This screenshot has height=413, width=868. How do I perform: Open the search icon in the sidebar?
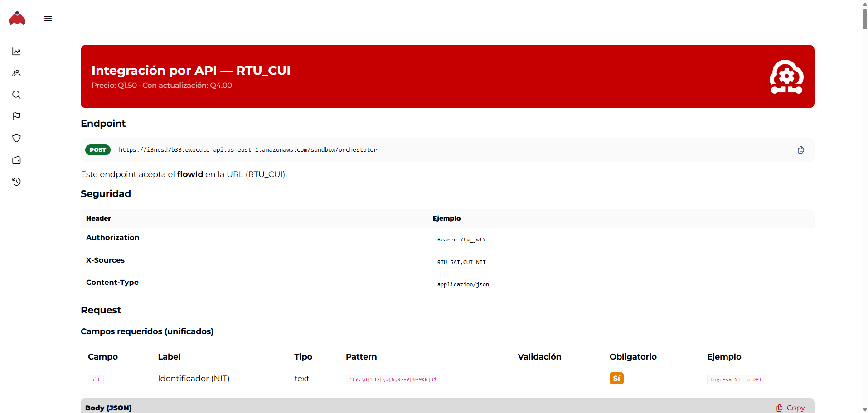[16, 95]
